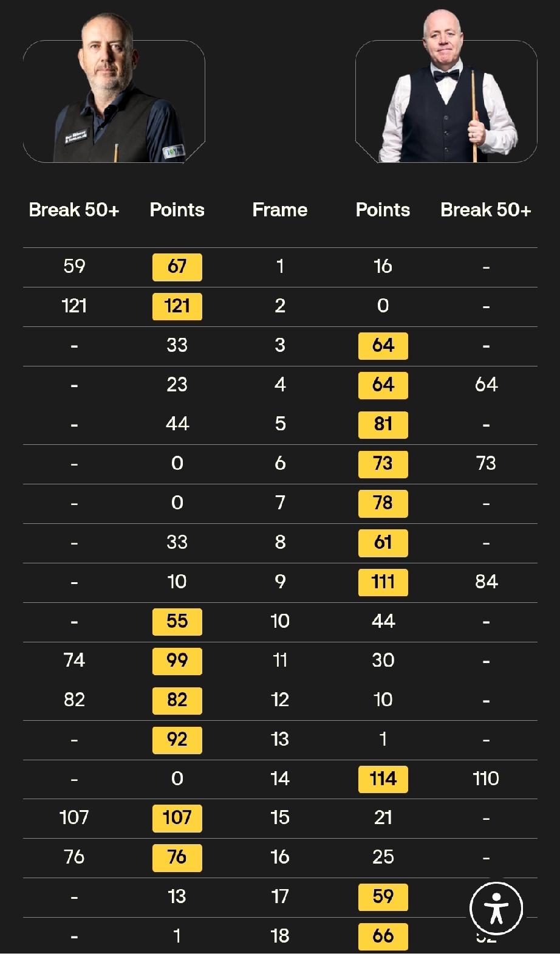Screen dimensions: 560x959
Task: Tap the right player's photo
Action: point(446,88)
